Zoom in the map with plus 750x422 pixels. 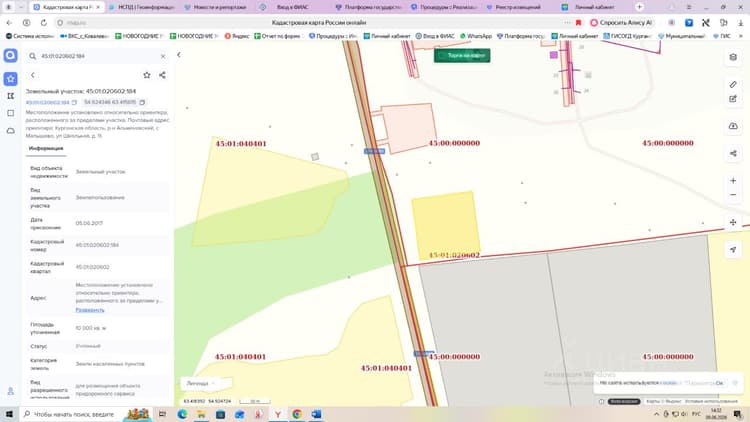point(733,180)
